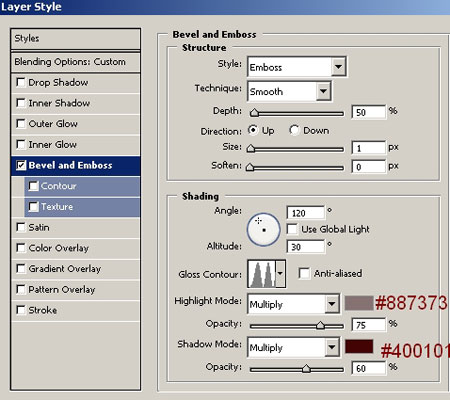Image resolution: width=450 pixels, height=400 pixels.
Task: Select the Gradient Overlay style label
Action: 65,269
